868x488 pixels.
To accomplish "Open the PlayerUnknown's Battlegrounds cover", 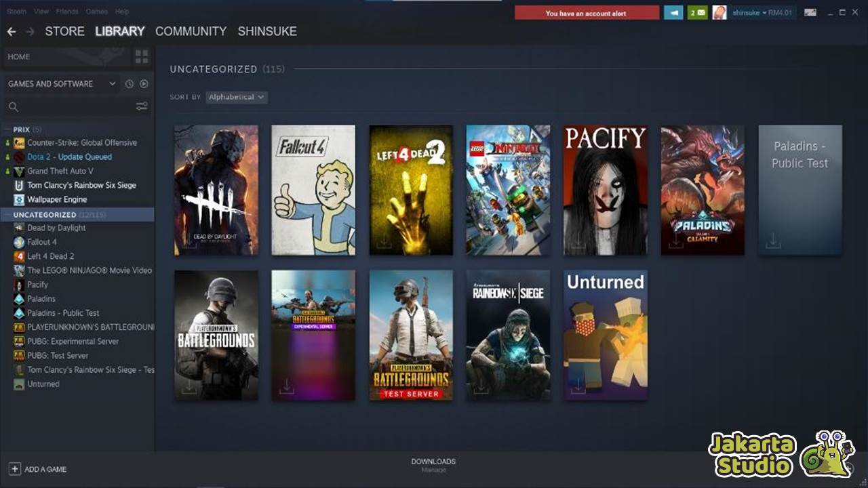I will 216,335.
